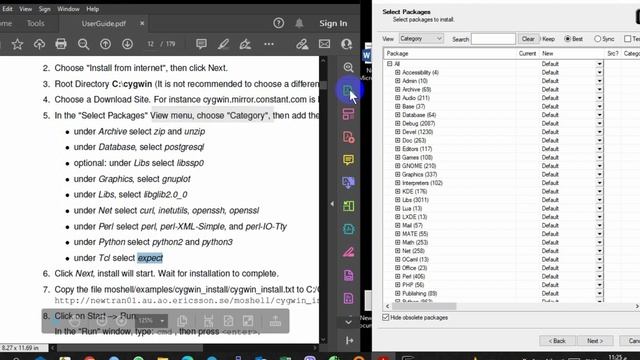Expand the Editors (117) category
Screen dimensions: 640x360
pyautogui.click(x=398, y=149)
